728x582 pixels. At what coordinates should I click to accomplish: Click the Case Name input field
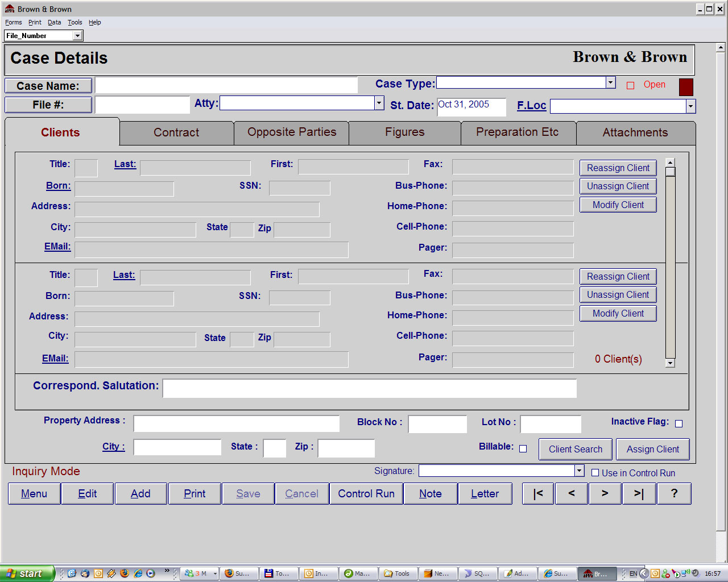[226, 85]
